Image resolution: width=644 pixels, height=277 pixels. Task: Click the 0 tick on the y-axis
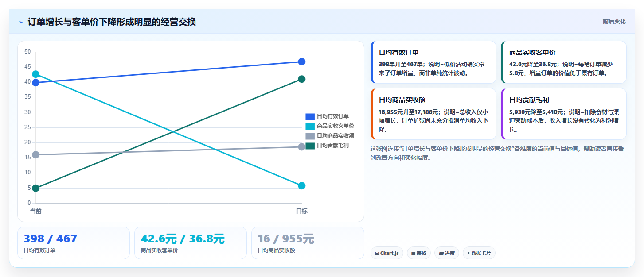(29, 203)
